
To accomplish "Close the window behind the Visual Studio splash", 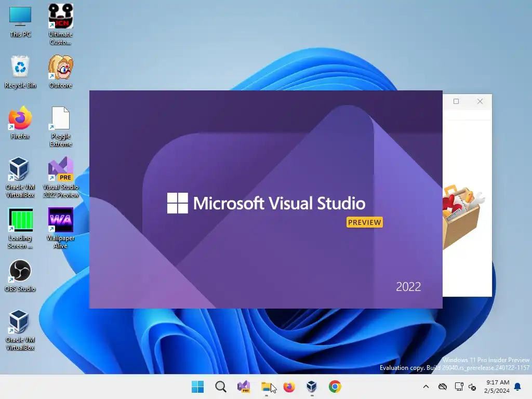I will [480, 101].
